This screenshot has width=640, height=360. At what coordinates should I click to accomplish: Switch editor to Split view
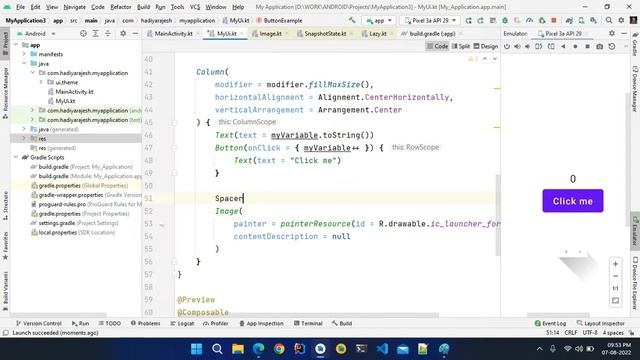[461, 47]
